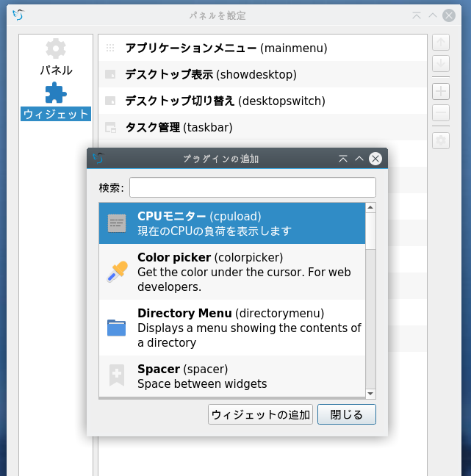This screenshot has width=471, height=476.
Task: Move widget up with arrow button
Action: click(x=441, y=42)
